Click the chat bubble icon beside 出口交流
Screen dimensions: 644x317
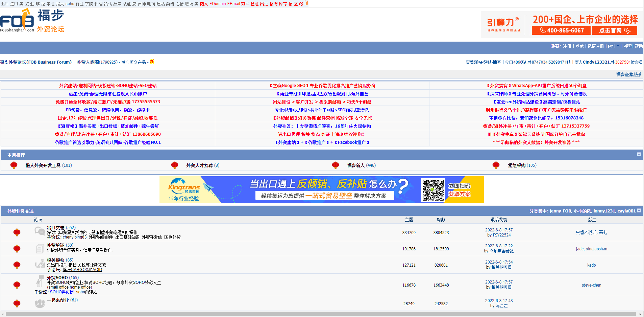[40, 231]
